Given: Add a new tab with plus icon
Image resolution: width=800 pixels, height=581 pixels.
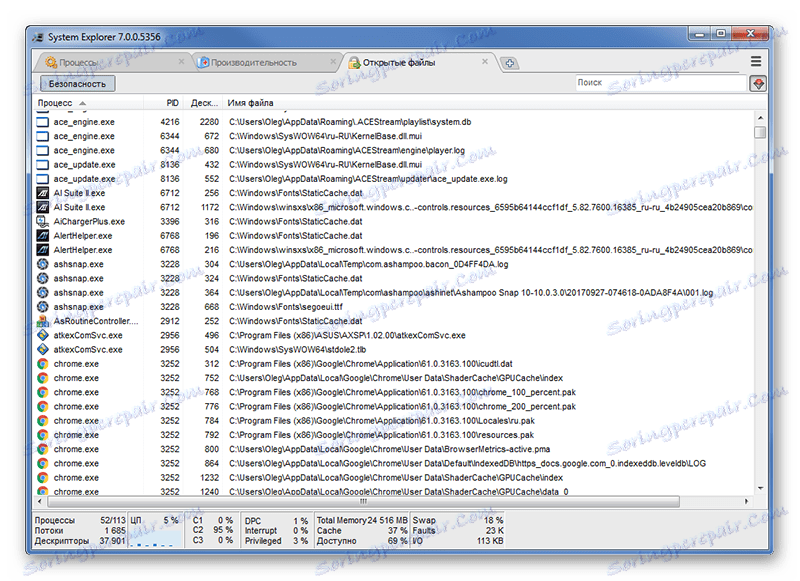Looking at the screenshot, I should coord(509,63).
